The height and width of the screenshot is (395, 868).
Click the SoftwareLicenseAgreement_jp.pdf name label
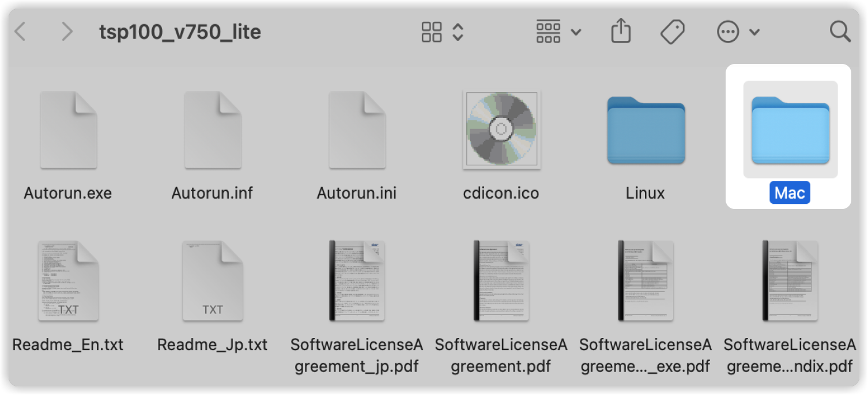click(357, 355)
